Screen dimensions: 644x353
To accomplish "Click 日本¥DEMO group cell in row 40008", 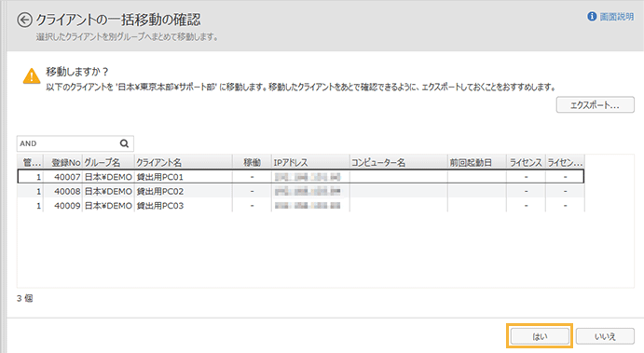I will pos(108,191).
